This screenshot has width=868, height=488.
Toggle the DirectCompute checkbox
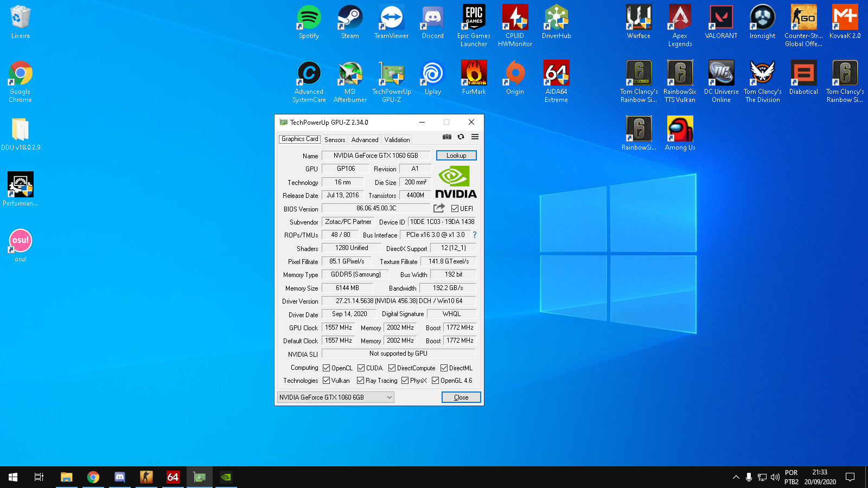(392, 368)
